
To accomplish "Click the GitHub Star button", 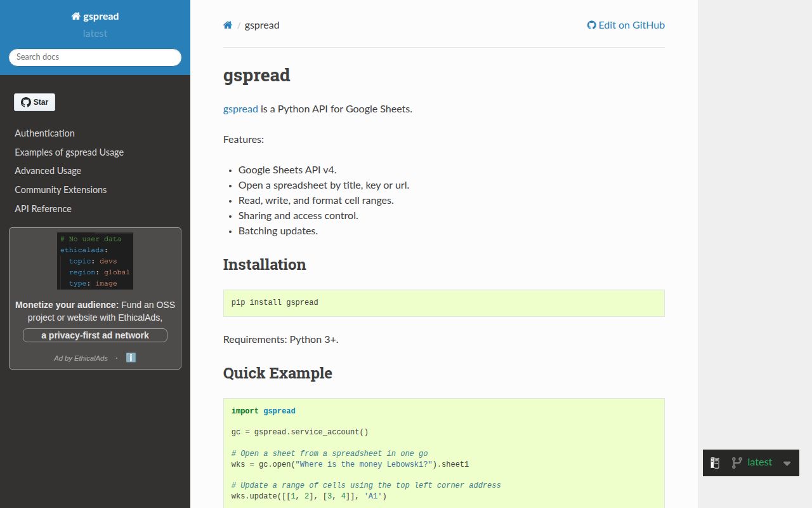I will coord(35,102).
